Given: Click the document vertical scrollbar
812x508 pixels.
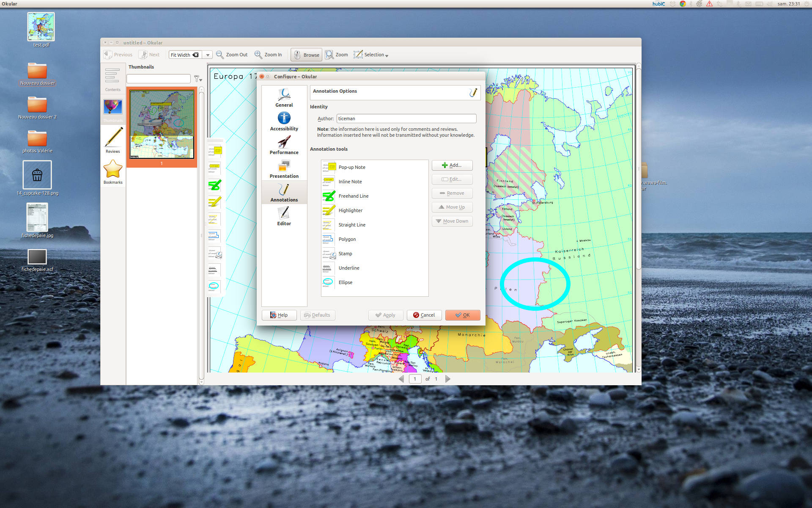Looking at the screenshot, I should pyautogui.click(x=639, y=218).
